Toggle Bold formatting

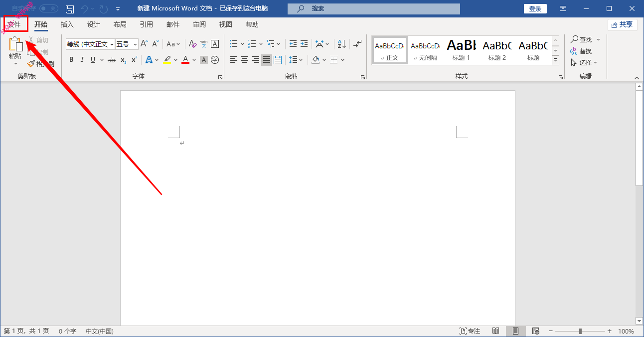coord(71,60)
